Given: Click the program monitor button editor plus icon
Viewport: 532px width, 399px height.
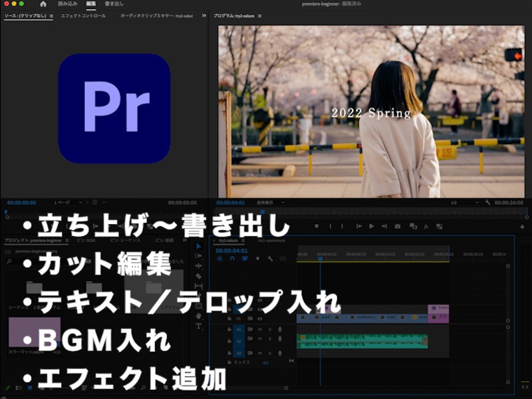Looking at the screenshot, I should [x=522, y=227].
